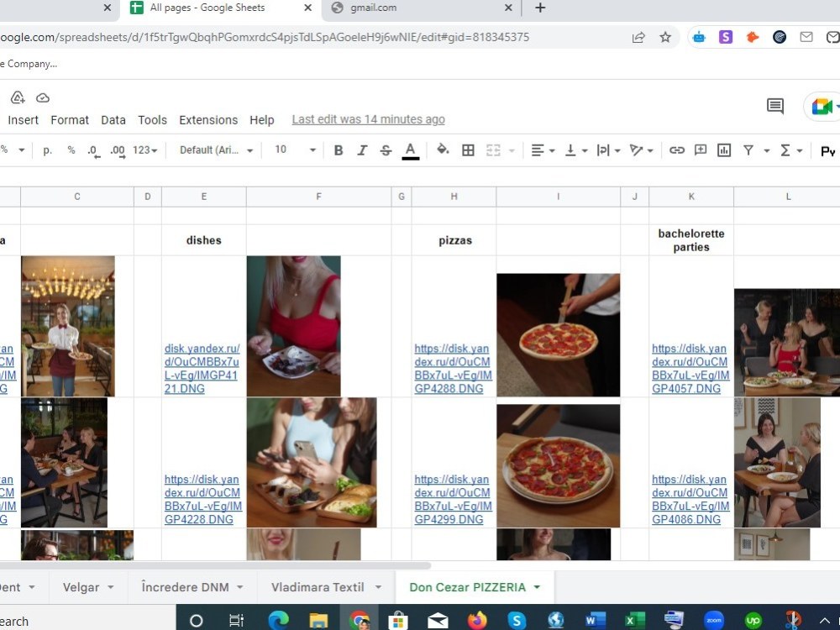Open cell borders tool
840x630 pixels.
pyautogui.click(x=468, y=150)
